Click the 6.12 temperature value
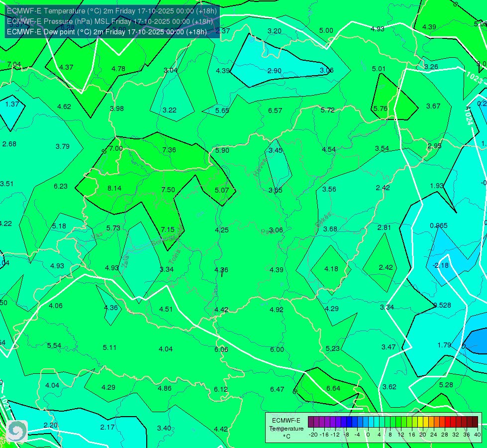 220,389
